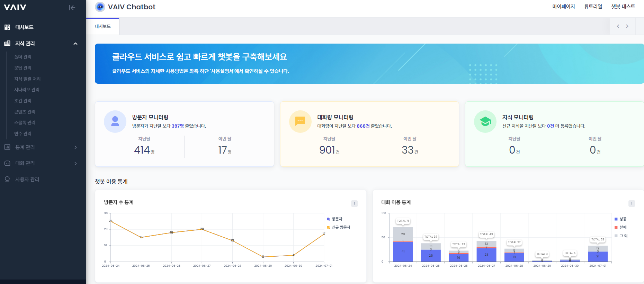Collapse the 지식 관리 menu chevron

pos(75,44)
